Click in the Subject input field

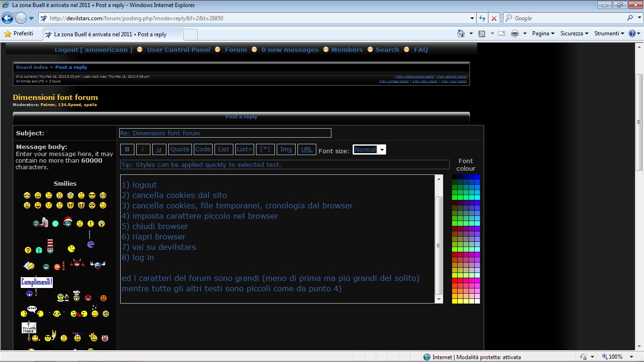[x=225, y=133]
